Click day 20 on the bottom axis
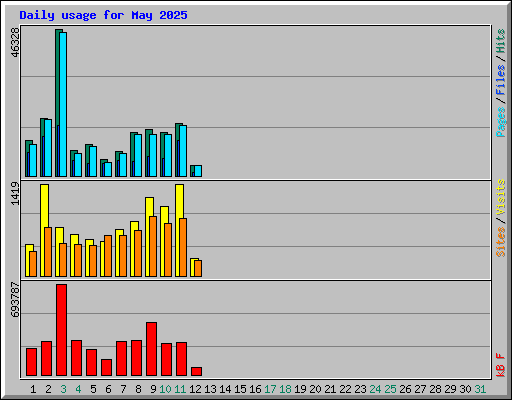 pos(315,389)
